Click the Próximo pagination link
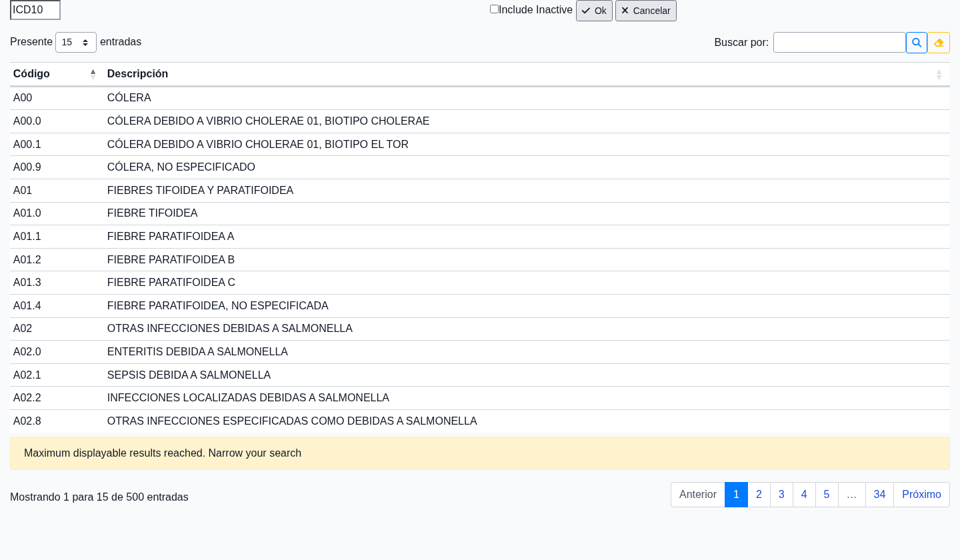960x560 pixels. click(x=921, y=495)
